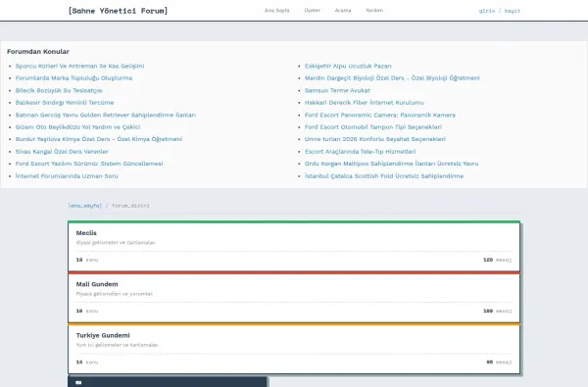
Task: Open topic Eskişehir Alpu Ucuzluk Pazarı
Action: [348, 66]
